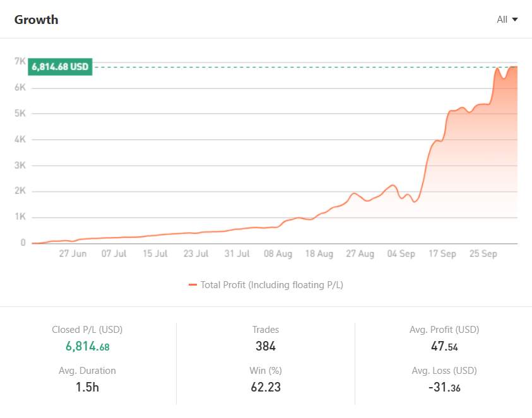The width and height of the screenshot is (532, 418).
Task: Click the Avg. Loss value -31.36
Action: pos(444,387)
